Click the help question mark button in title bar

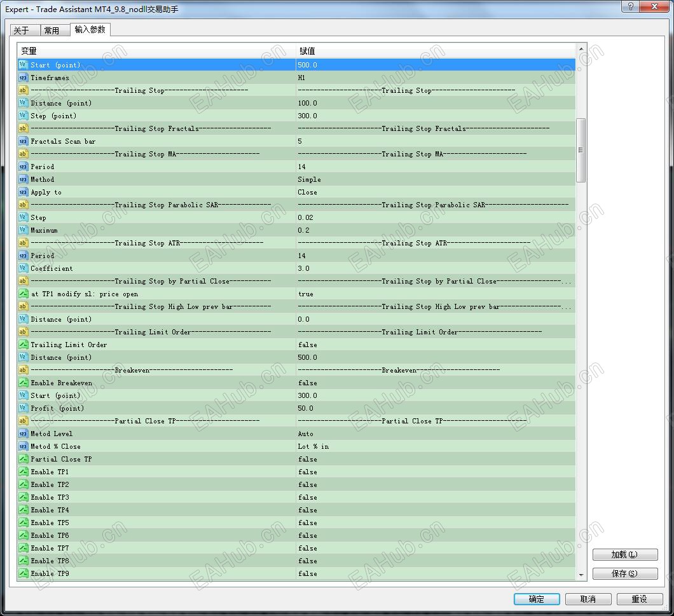point(631,6)
